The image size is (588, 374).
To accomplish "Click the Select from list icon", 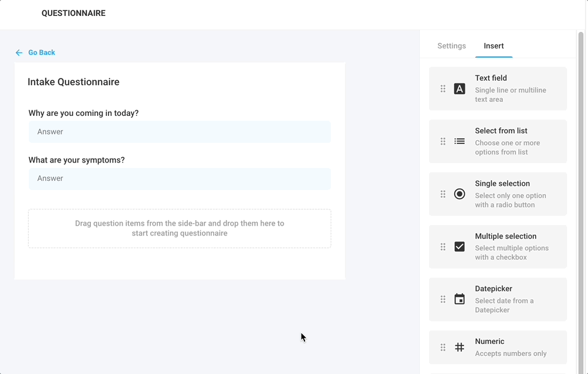I will pos(459,141).
